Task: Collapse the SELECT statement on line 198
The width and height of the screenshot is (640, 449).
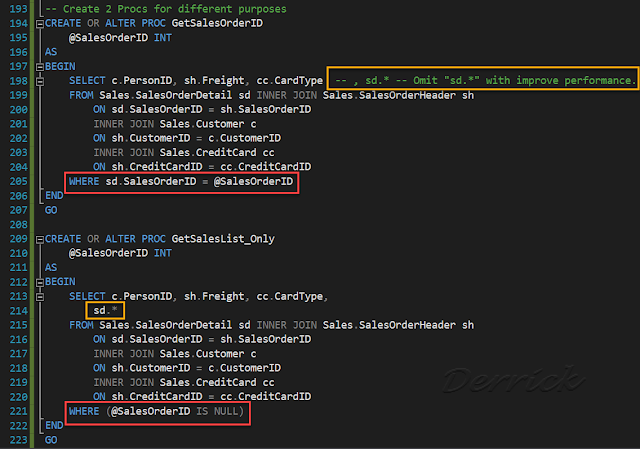Action: (40, 82)
